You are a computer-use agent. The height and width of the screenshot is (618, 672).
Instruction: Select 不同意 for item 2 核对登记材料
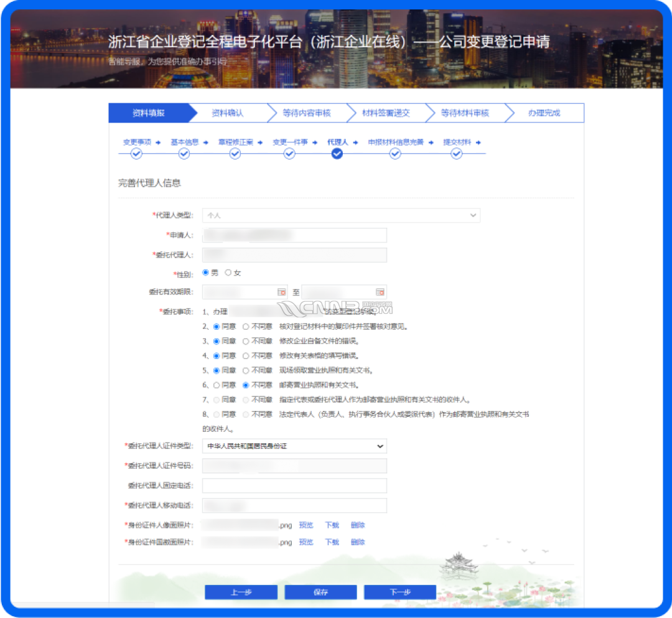(246, 326)
